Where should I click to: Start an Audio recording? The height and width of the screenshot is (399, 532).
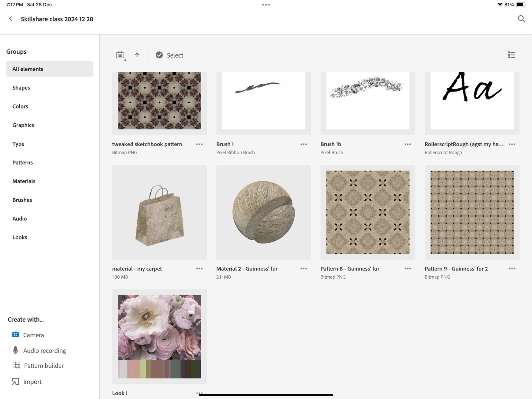(x=39, y=350)
